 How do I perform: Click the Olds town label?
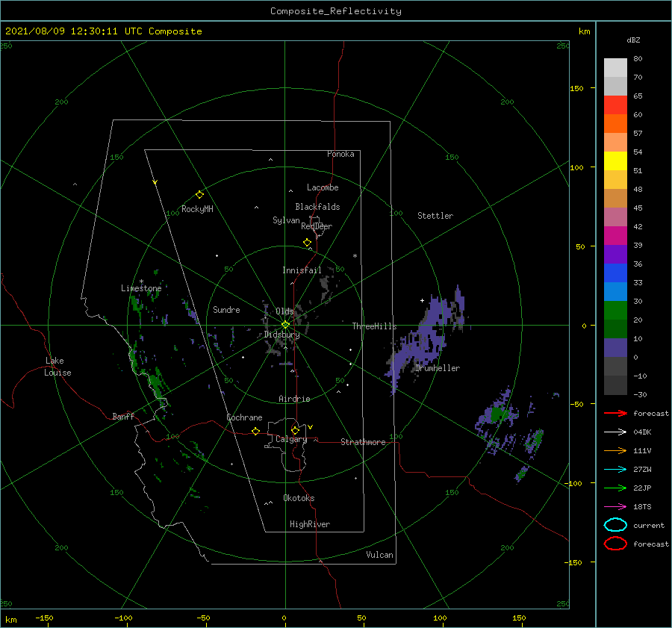click(284, 311)
